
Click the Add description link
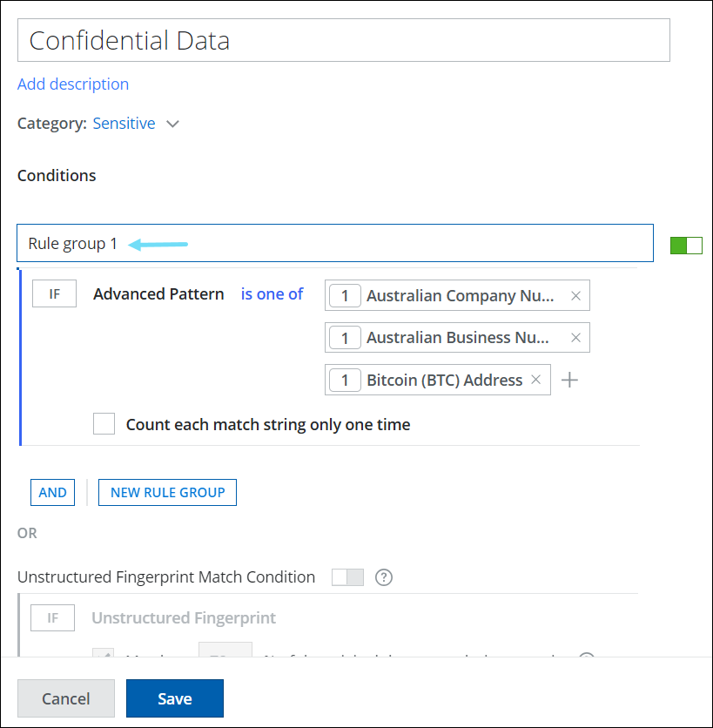pyautogui.click(x=73, y=84)
